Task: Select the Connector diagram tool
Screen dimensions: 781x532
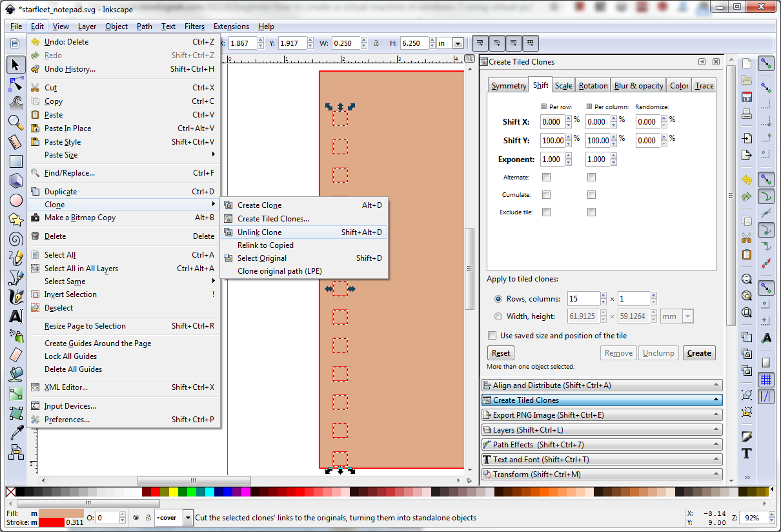Action: point(16,451)
